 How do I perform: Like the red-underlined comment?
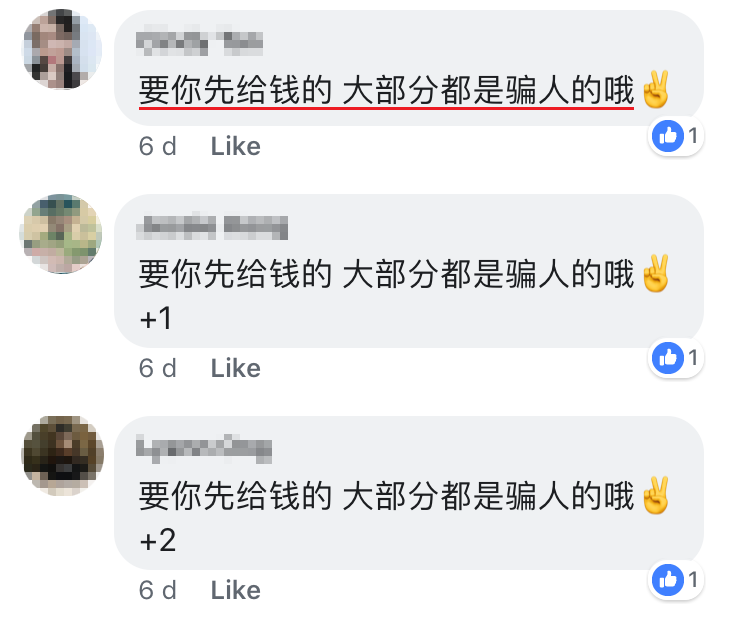click(236, 146)
